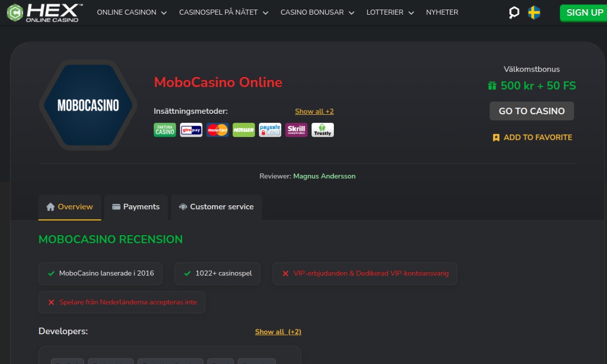Click the MOBOCASINO RECENSION heading
This screenshot has height=364, width=607.
point(110,239)
